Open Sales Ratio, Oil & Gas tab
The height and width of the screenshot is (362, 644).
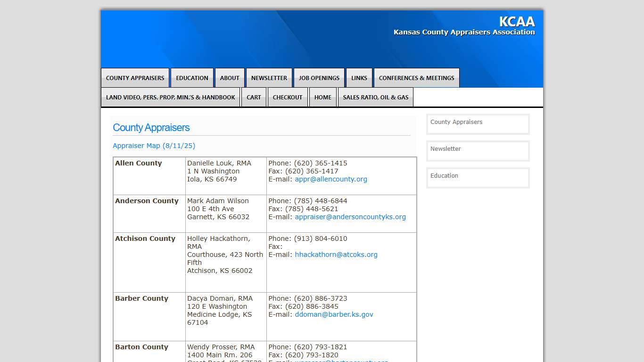coord(375,98)
